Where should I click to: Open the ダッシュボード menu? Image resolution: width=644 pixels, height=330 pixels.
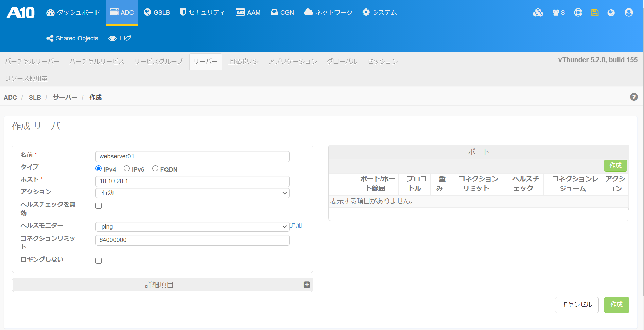click(x=73, y=13)
